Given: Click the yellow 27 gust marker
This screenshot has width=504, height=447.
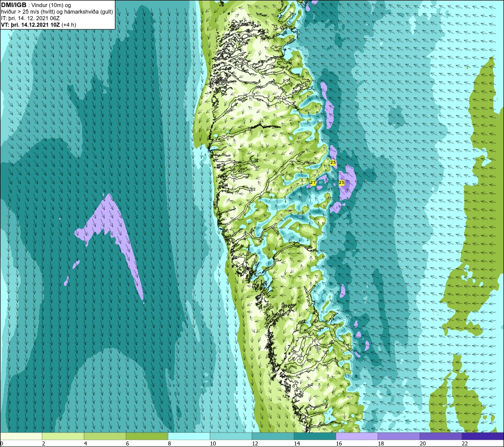Looking at the screenshot, I should pyautogui.click(x=313, y=182).
